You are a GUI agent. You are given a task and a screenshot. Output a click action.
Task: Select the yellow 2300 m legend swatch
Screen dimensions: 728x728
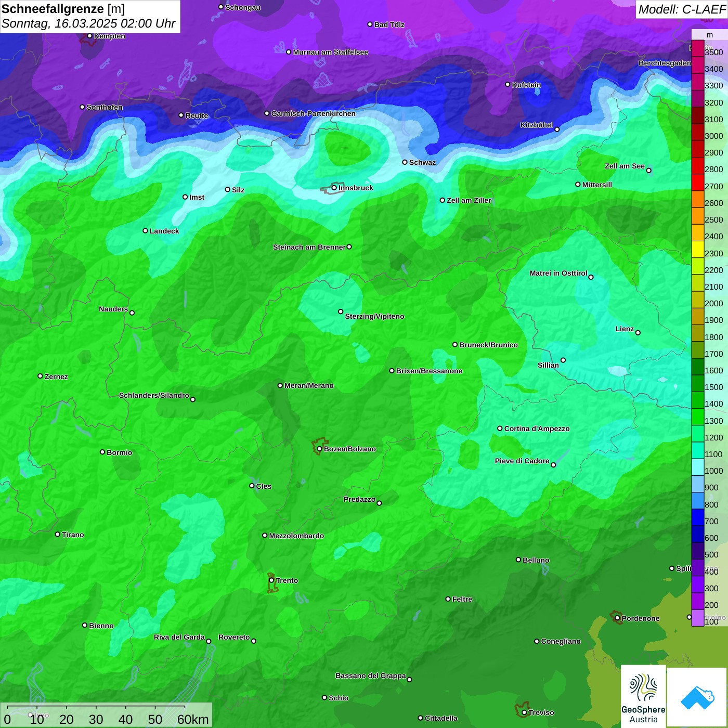(x=697, y=249)
